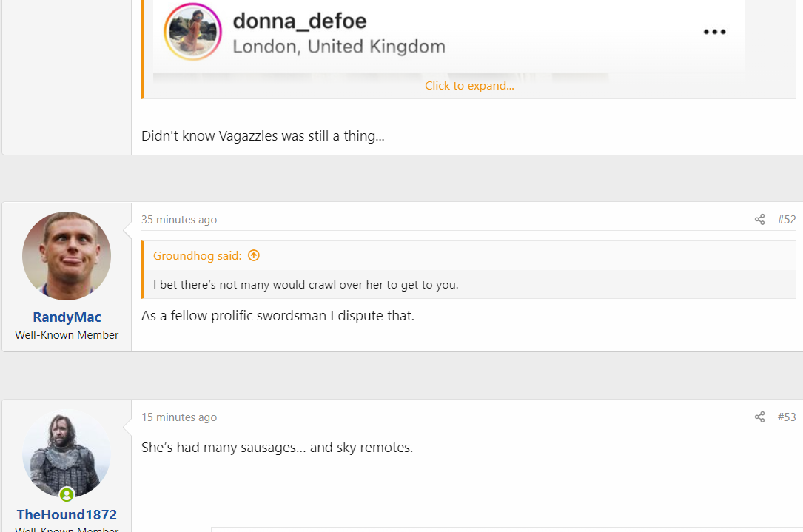This screenshot has height=532, width=803.
Task: Click the online status badge on TheHound1872
Action: point(67,494)
